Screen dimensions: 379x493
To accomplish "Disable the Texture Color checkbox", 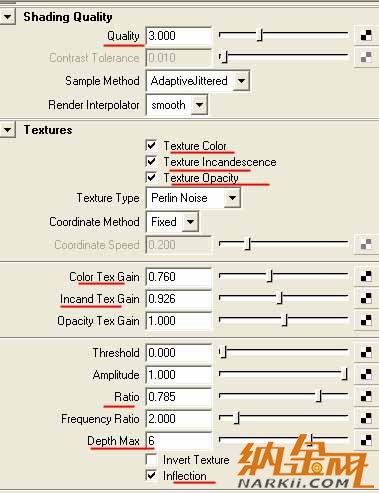I will [151, 146].
